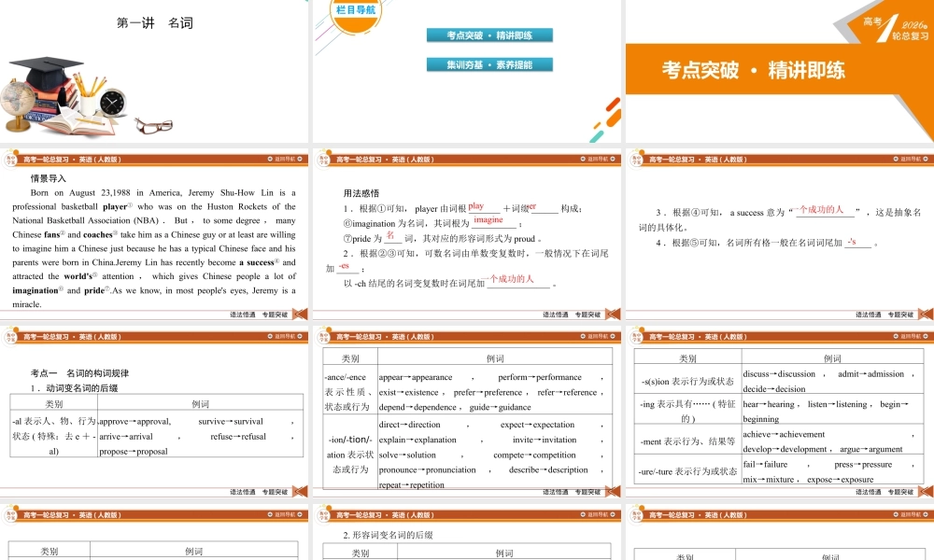Open the 考点突破·精讲即练 navigation button
This screenshot has width=934, height=560.
489,35
